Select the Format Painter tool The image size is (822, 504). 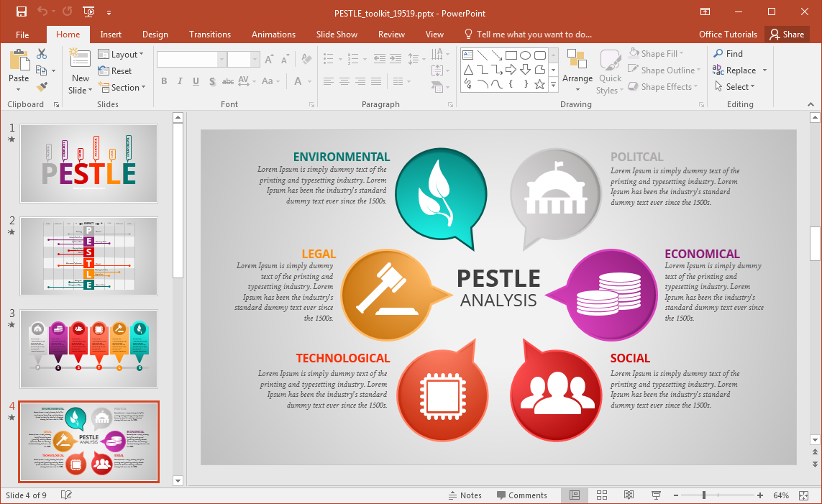pos(42,86)
